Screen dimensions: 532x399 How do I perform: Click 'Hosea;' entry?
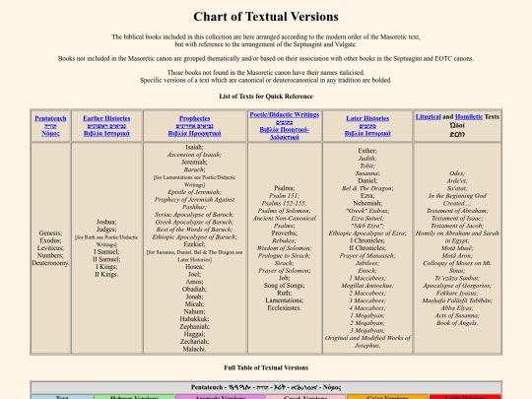pos(194,267)
